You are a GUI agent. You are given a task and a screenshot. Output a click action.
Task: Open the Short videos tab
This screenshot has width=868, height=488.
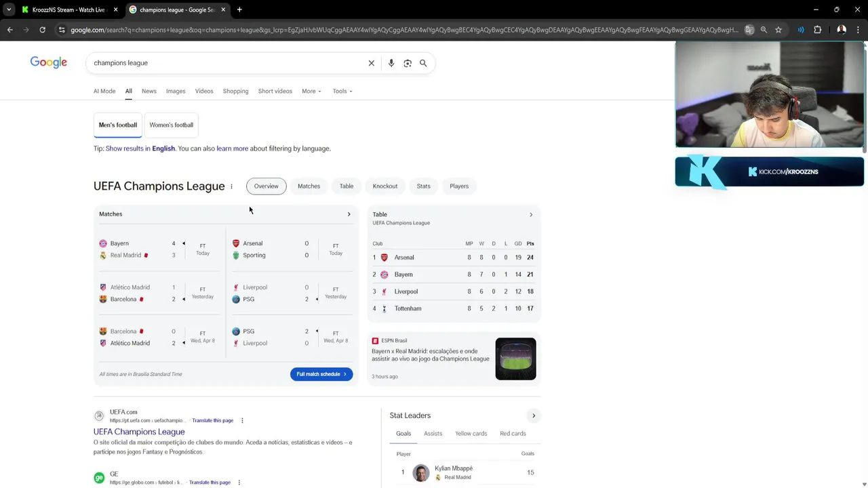point(275,91)
